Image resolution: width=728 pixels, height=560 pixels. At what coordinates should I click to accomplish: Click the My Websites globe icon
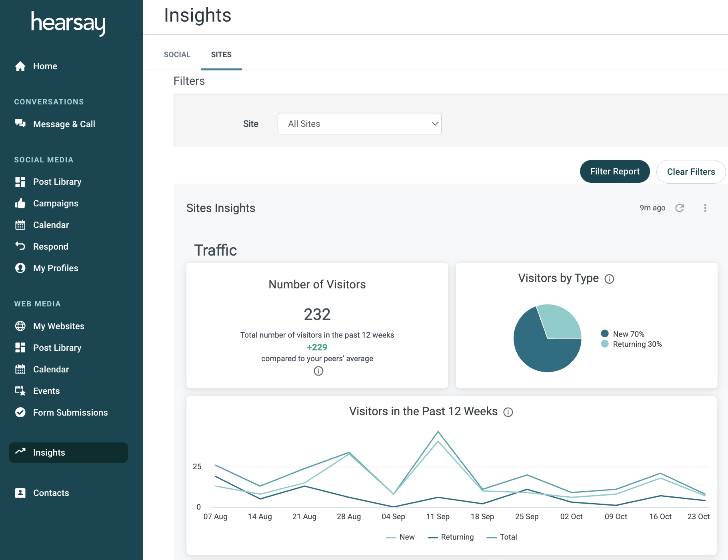pyautogui.click(x=20, y=326)
